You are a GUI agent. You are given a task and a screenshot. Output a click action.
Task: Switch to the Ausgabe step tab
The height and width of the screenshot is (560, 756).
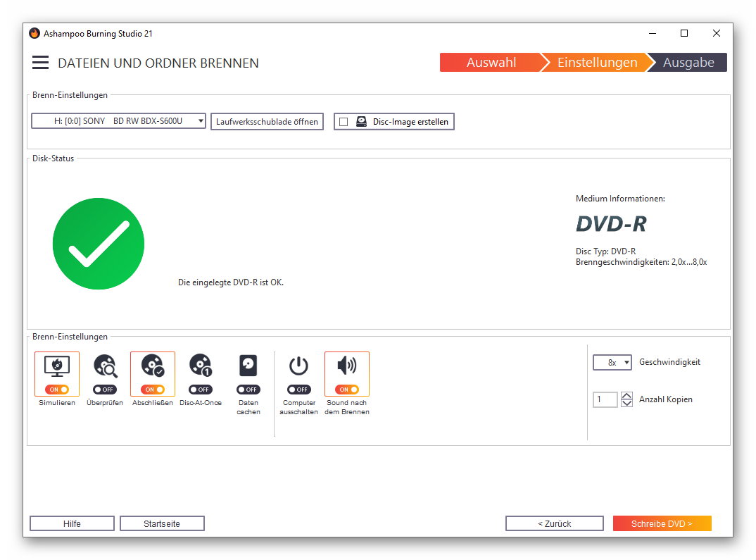pyautogui.click(x=688, y=63)
